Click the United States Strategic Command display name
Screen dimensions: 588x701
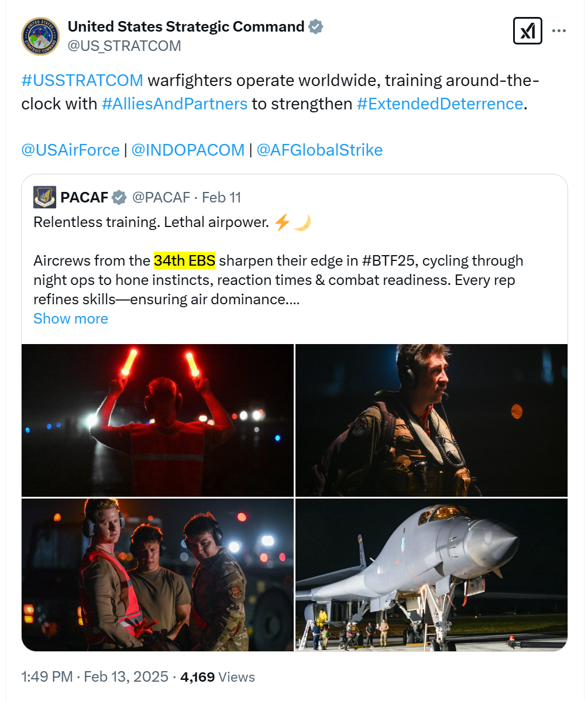186,27
